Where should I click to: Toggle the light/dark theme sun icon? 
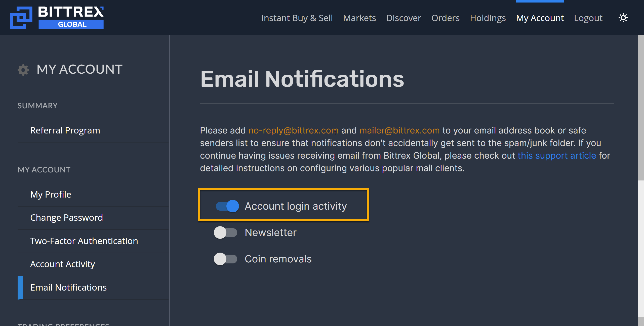pos(623,18)
